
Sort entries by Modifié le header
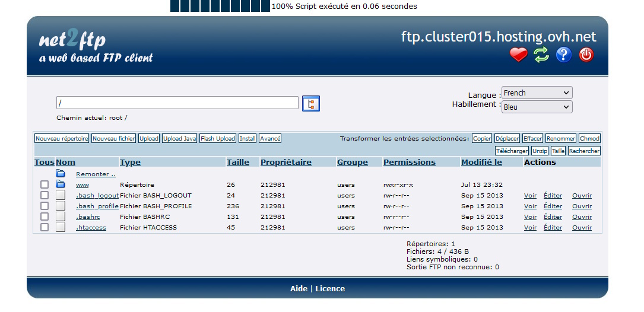[481, 163]
